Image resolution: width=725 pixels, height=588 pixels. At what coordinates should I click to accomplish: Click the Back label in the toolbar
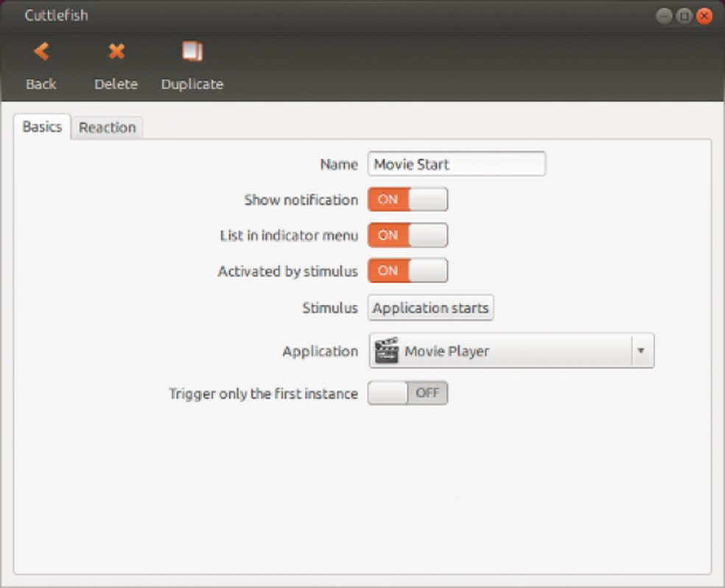coord(41,84)
